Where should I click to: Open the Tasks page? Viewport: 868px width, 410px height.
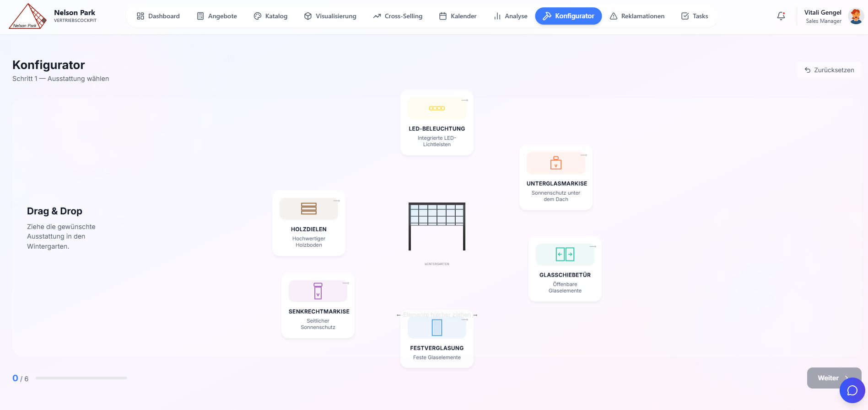(x=695, y=16)
